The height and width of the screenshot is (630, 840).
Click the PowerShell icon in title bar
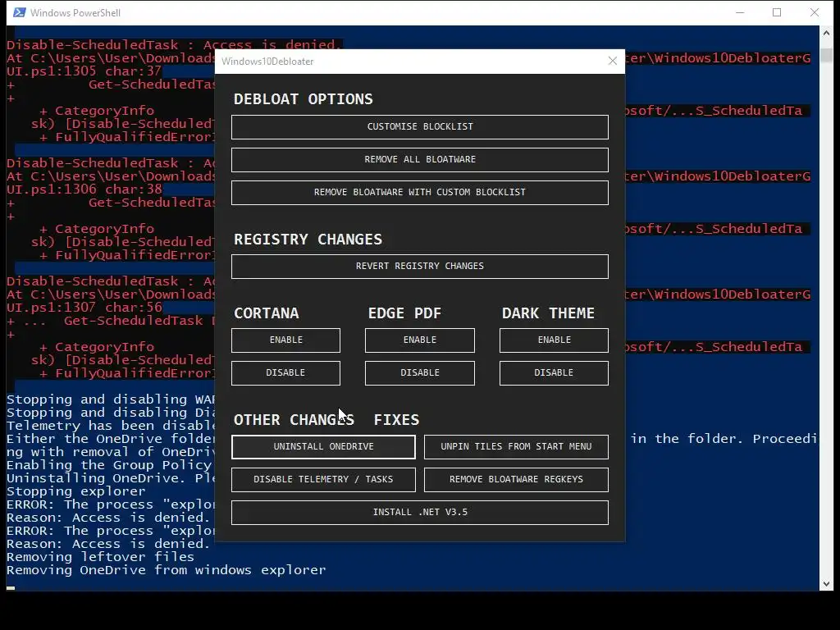coord(20,12)
